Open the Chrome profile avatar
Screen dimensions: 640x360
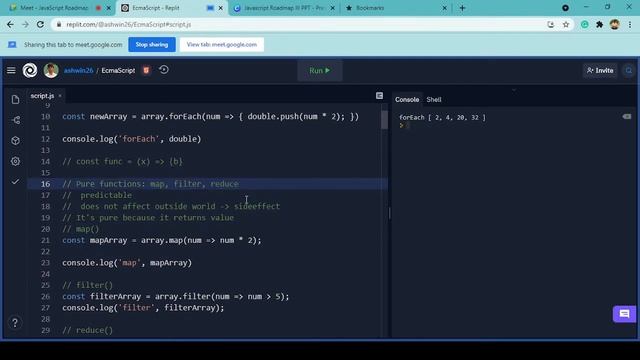coord(614,24)
